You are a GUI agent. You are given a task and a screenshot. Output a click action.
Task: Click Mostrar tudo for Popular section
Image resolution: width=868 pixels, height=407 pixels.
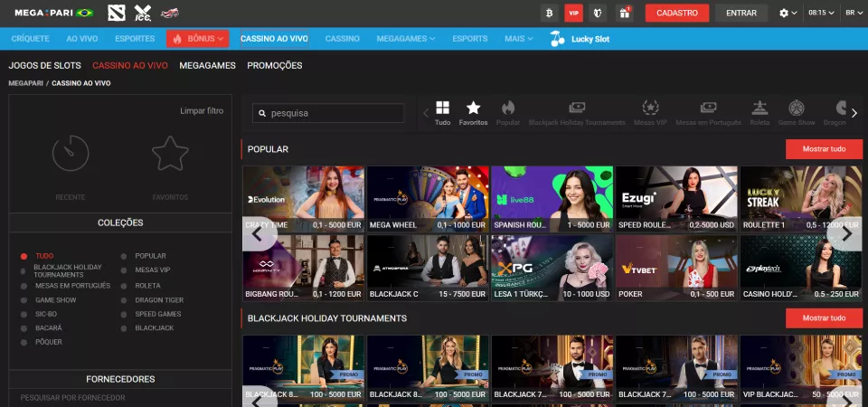[824, 149]
